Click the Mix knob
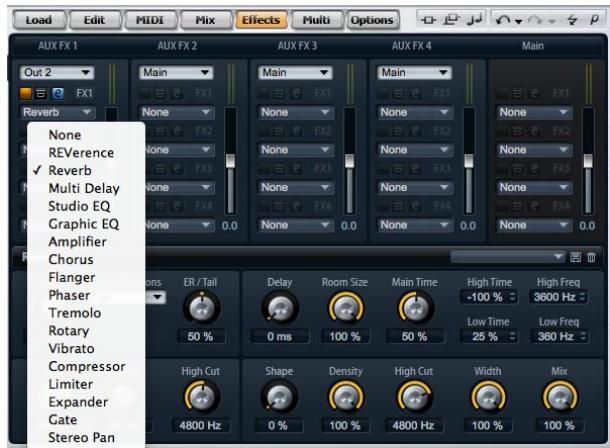The image size is (610, 448). click(560, 397)
